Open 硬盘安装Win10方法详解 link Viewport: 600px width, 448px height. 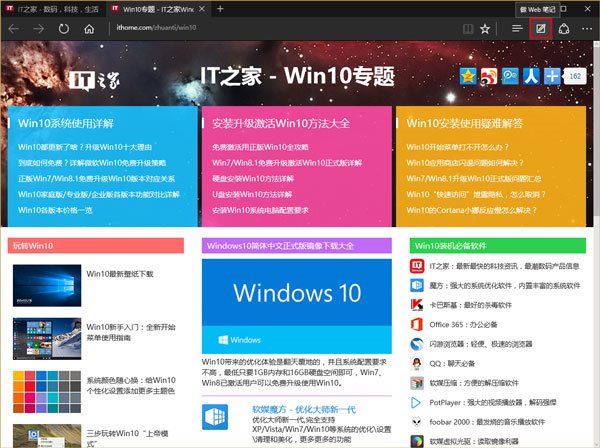click(253, 179)
